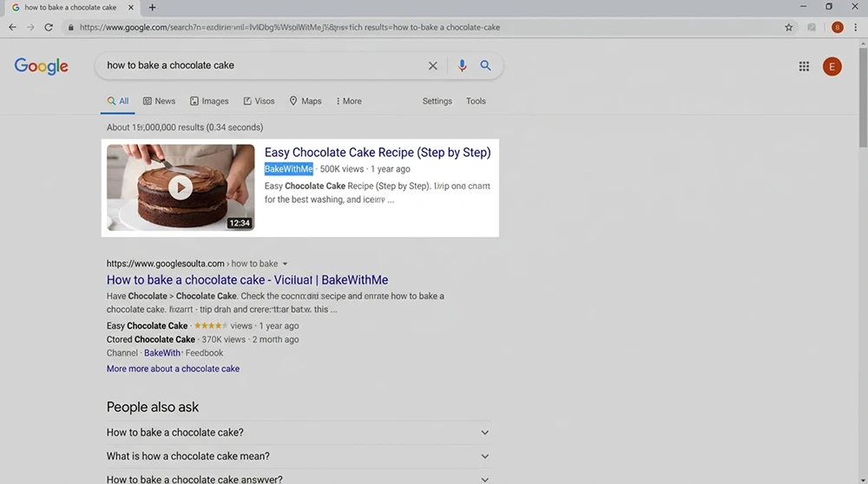Open More more about a chocolate cake
This screenshot has width=868, height=484.
174,369
